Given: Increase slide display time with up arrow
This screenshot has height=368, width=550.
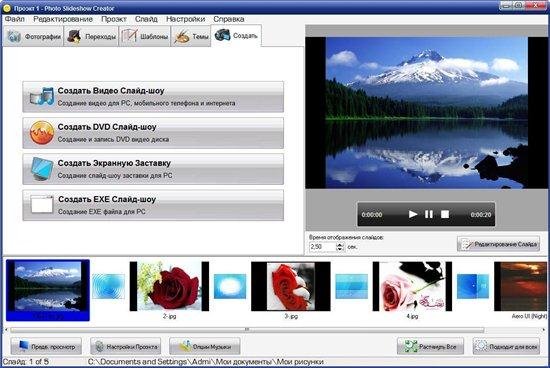Looking at the screenshot, I should point(340,245).
